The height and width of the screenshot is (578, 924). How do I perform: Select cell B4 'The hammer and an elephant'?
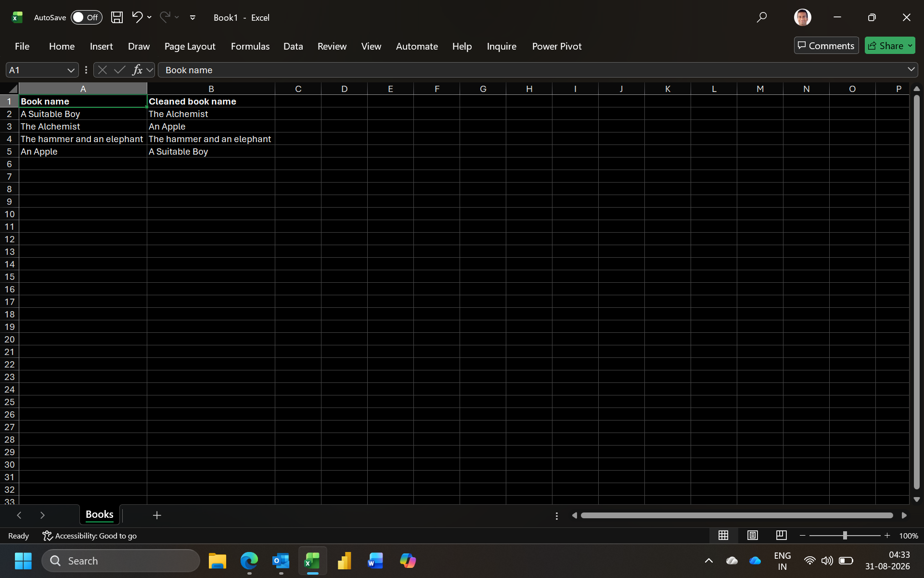click(211, 139)
